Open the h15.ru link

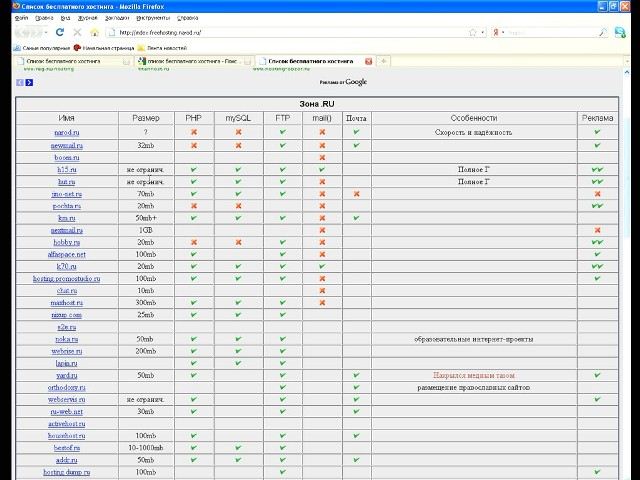67,170
